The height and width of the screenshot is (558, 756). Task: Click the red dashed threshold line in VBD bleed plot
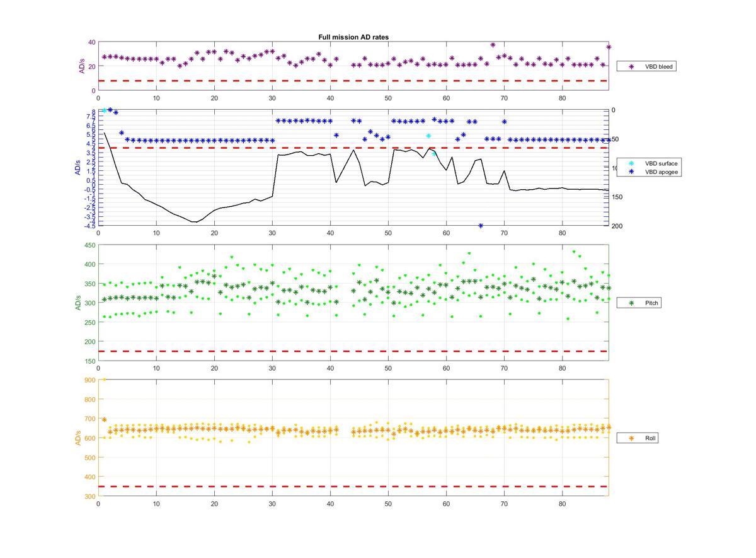353,81
